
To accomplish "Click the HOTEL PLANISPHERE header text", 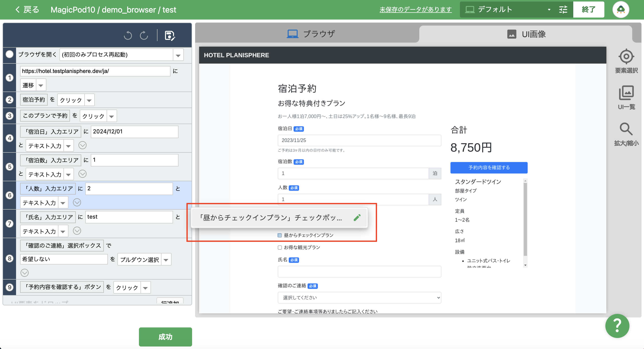I will (236, 55).
